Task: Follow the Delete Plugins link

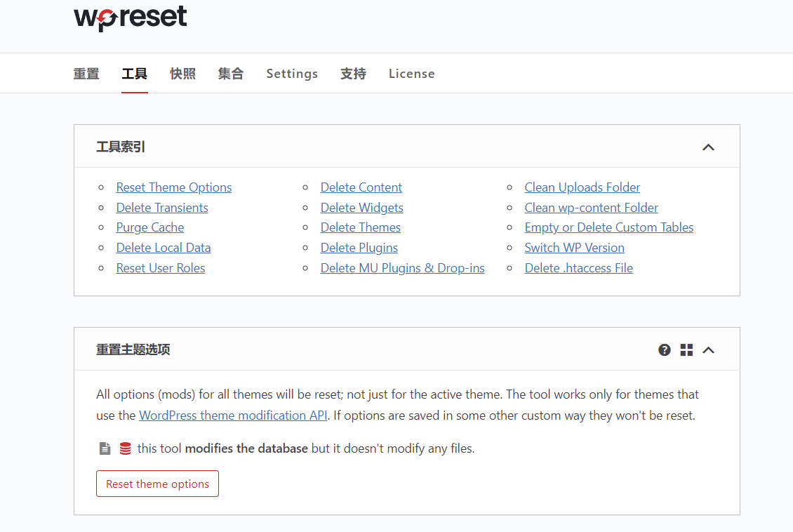Action: click(x=359, y=248)
